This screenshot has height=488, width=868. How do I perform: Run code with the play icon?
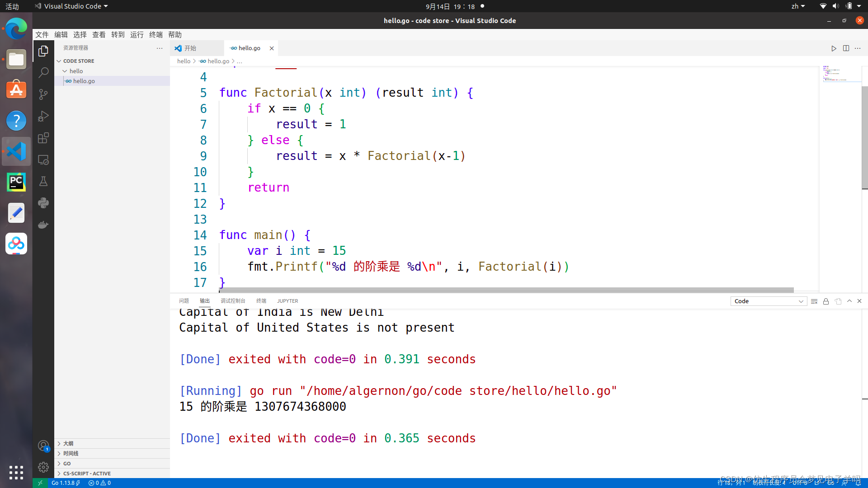[x=834, y=48]
